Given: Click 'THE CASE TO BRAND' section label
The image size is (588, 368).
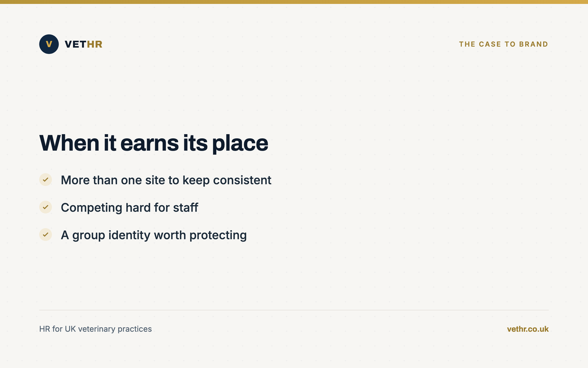Looking at the screenshot, I should pos(504,44).
